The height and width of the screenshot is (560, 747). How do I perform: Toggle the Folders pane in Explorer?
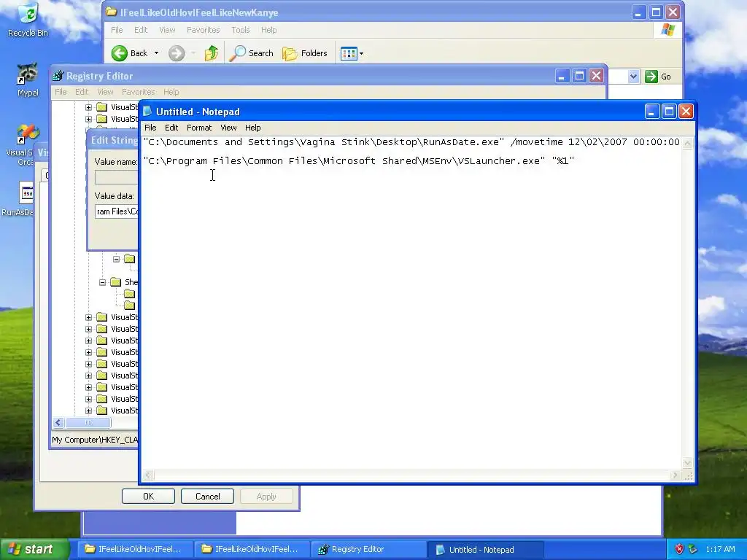(305, 53)
